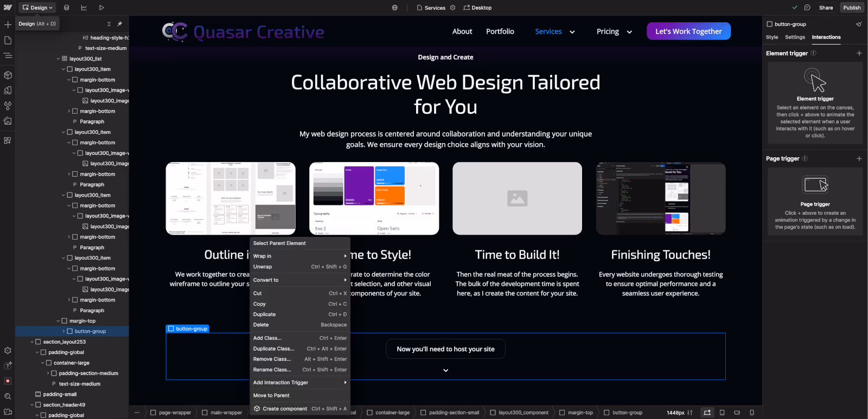Switch to the Settings tab
The image size is (868, 419).
coord(795,37)
